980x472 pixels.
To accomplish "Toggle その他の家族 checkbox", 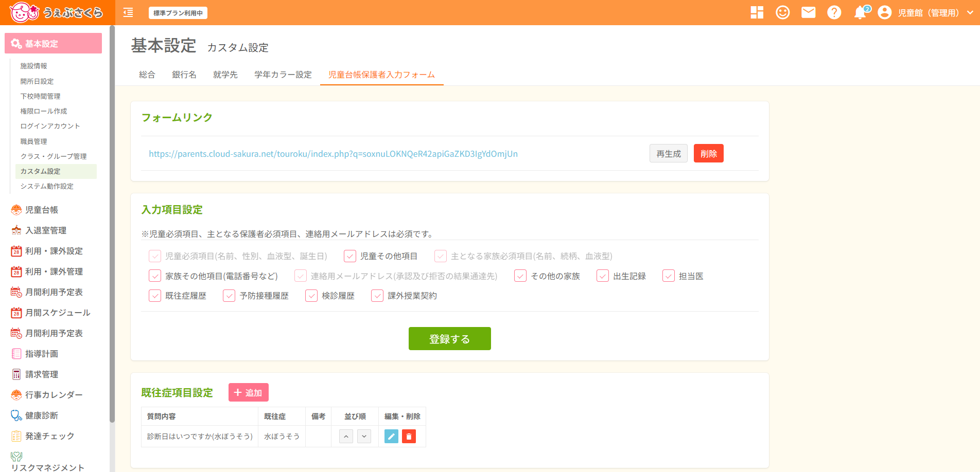I will coord(520,276).
